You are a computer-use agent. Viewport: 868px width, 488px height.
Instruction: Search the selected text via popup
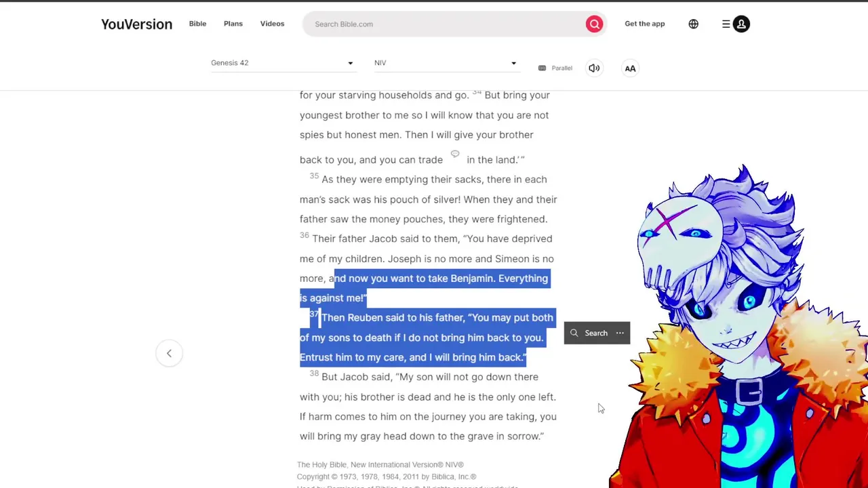pyautogui.click(x=589, y=333)
